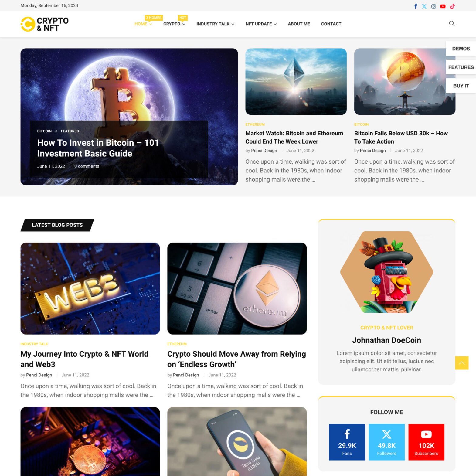Open the X (Twitter) icon in top bar

[424, 6]
